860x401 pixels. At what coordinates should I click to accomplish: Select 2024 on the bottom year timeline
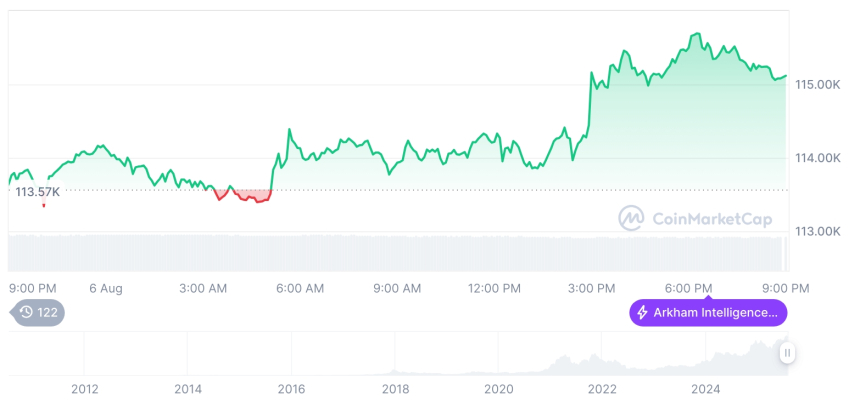point(705,388)
